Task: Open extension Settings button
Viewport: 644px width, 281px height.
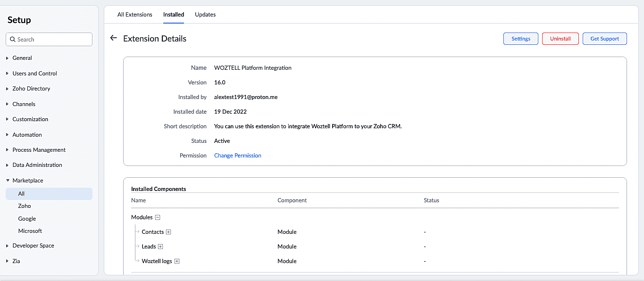Action: click(521, 39)
